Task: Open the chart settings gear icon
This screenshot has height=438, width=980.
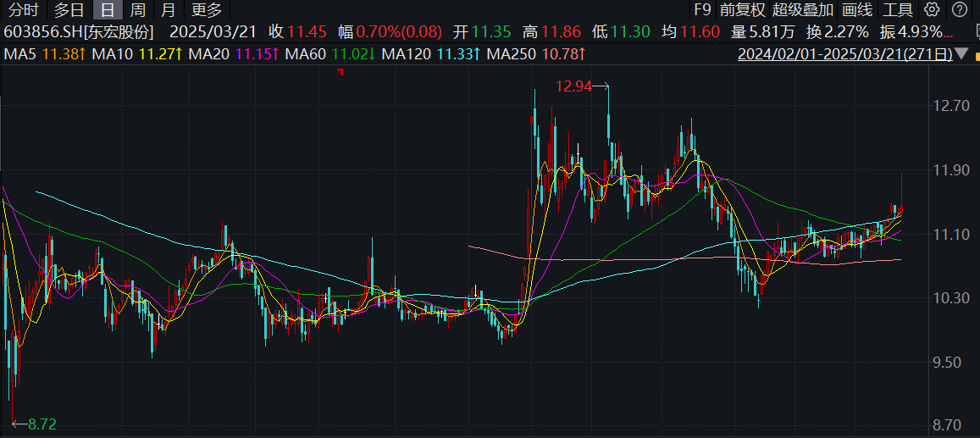Action: (x=931, y=9)
